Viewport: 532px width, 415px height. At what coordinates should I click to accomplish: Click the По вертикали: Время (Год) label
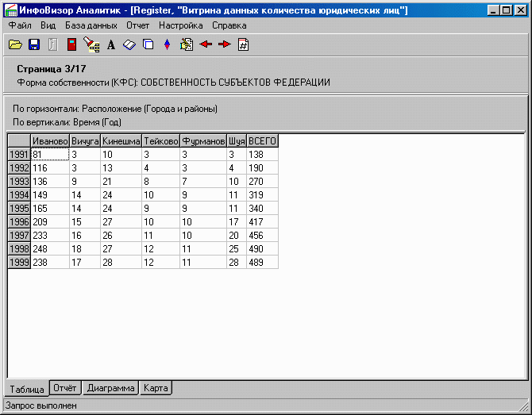pos(67,122)
